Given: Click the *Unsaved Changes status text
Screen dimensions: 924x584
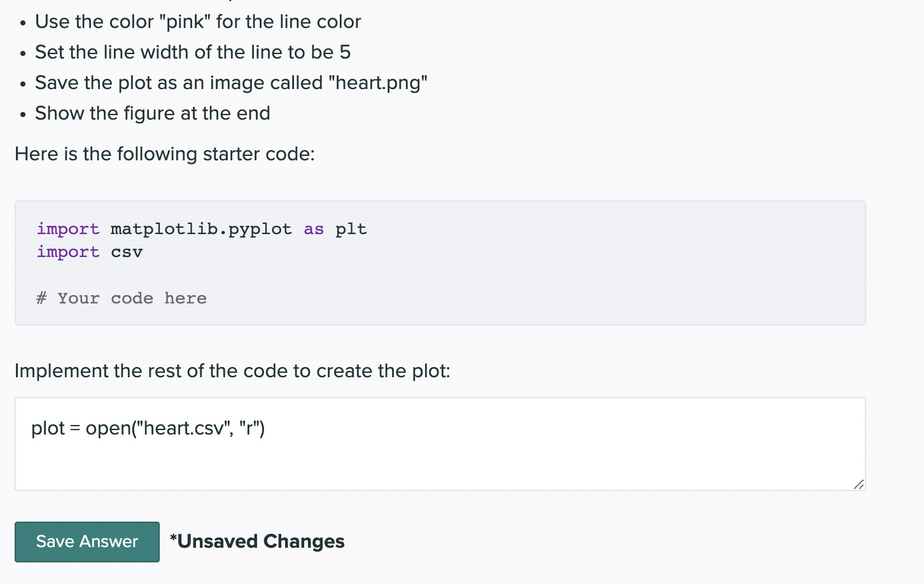Looking at the screenshot, I should click(257, 541).
